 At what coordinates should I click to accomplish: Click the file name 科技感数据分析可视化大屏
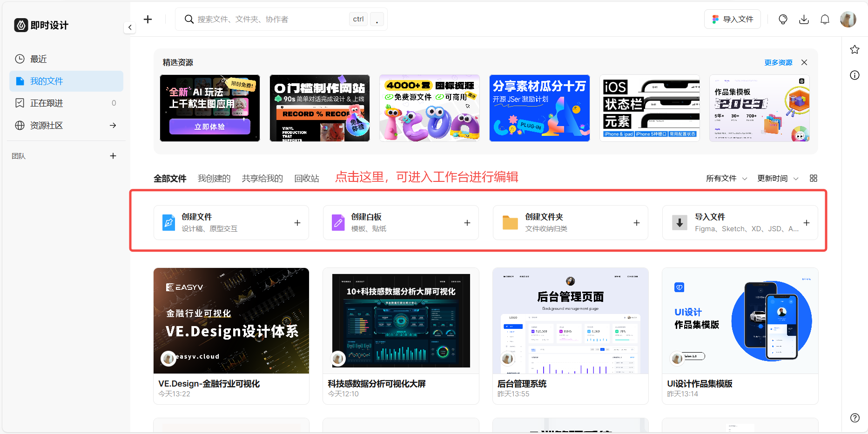[377, 384]
